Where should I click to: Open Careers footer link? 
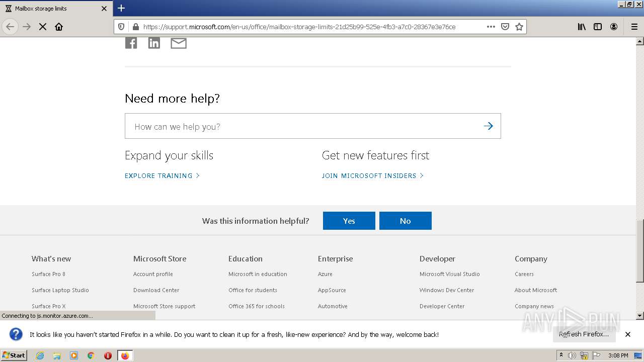[x=524, y=274]
